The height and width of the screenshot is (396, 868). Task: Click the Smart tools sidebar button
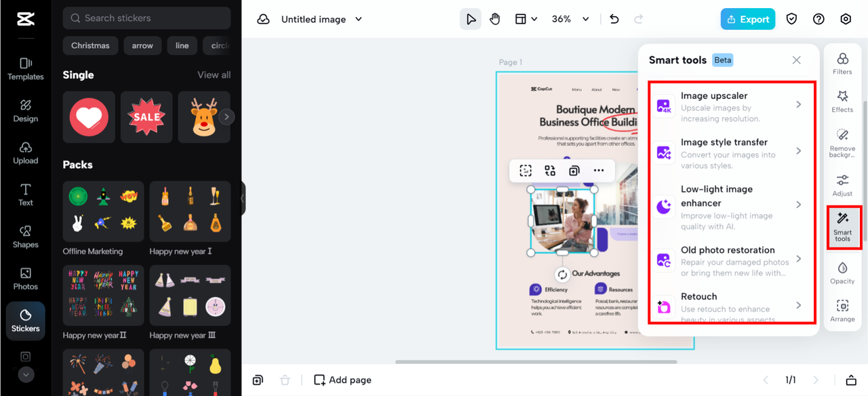coord(842,226)
